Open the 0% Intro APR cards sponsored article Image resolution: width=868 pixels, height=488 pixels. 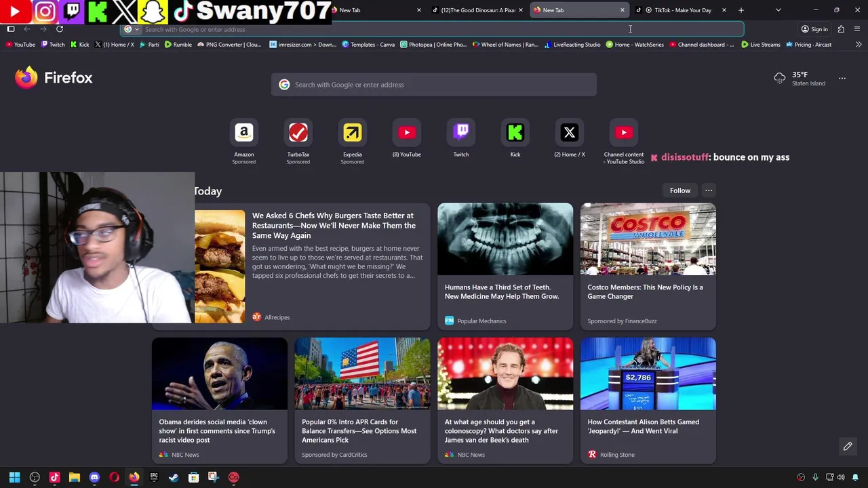pyautogui.click(x=362, y=401)
